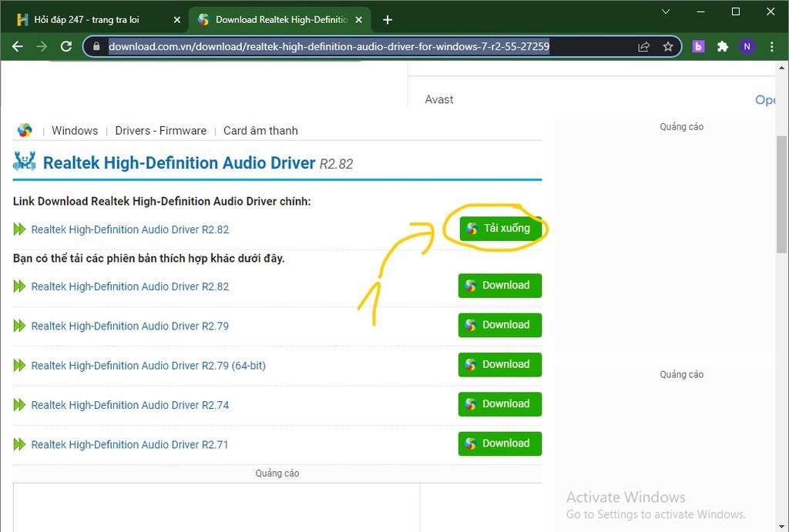Click Download button for R2.79

499,325
